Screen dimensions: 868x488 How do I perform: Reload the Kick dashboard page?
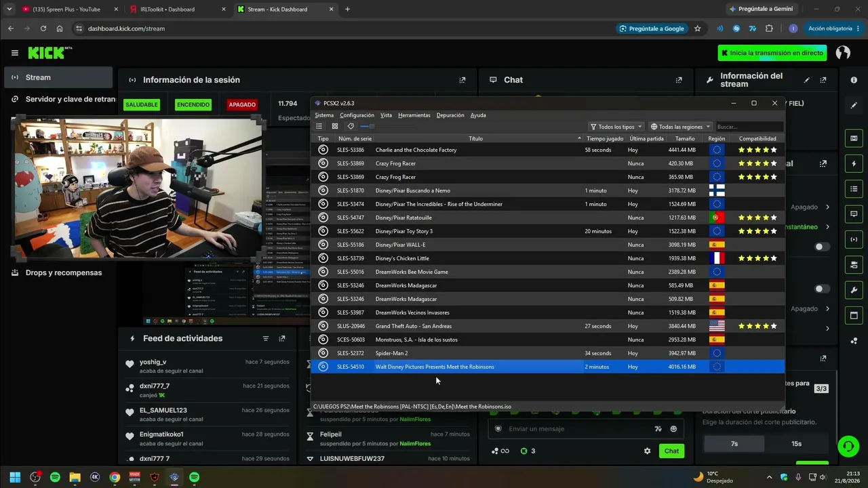tap(43, 28)
